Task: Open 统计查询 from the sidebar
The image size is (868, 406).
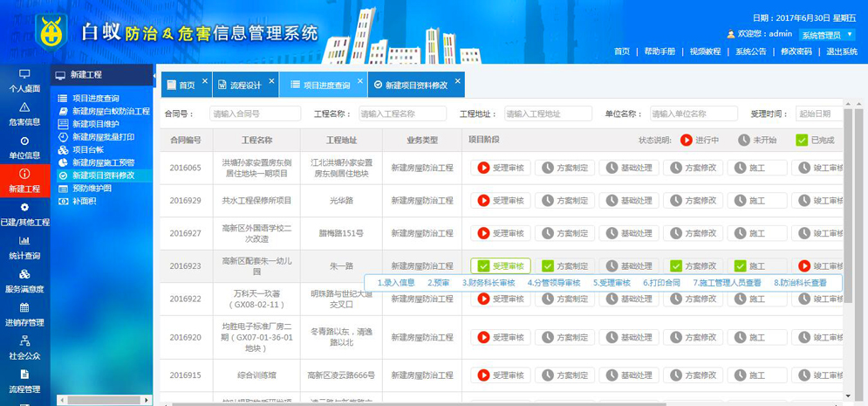Action: pyautogui.click(x=24, y=248)
